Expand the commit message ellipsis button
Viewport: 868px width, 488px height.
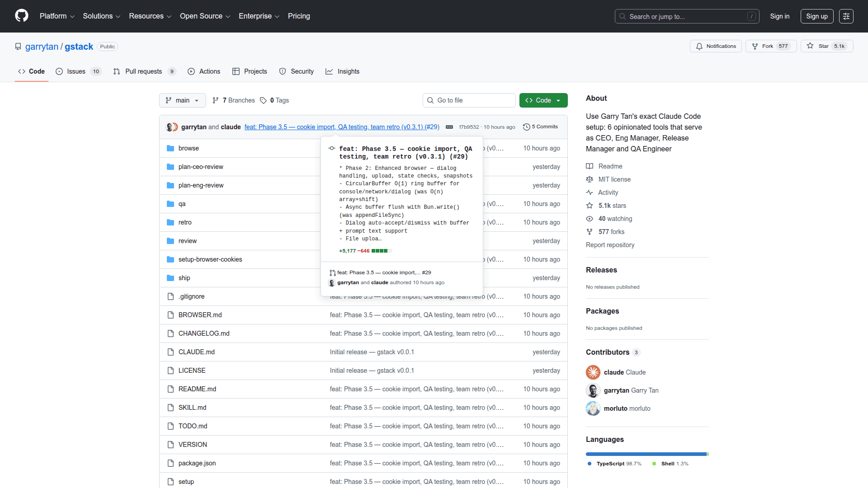(x=449, y=127)
